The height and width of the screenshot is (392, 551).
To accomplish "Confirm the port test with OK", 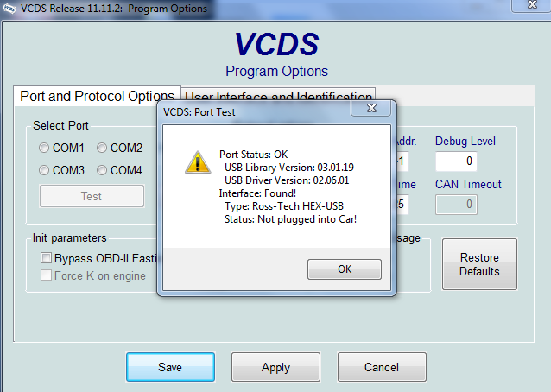I will point(344,269).
